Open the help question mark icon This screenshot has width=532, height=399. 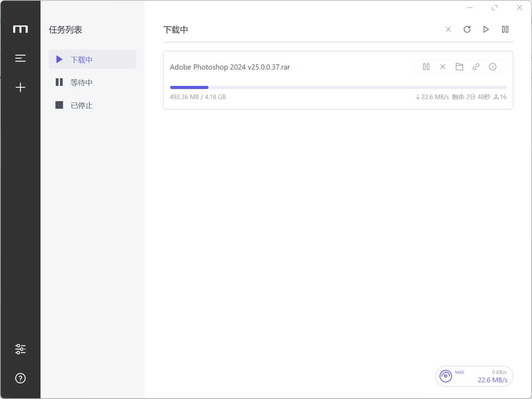click(x=20, y=378)
